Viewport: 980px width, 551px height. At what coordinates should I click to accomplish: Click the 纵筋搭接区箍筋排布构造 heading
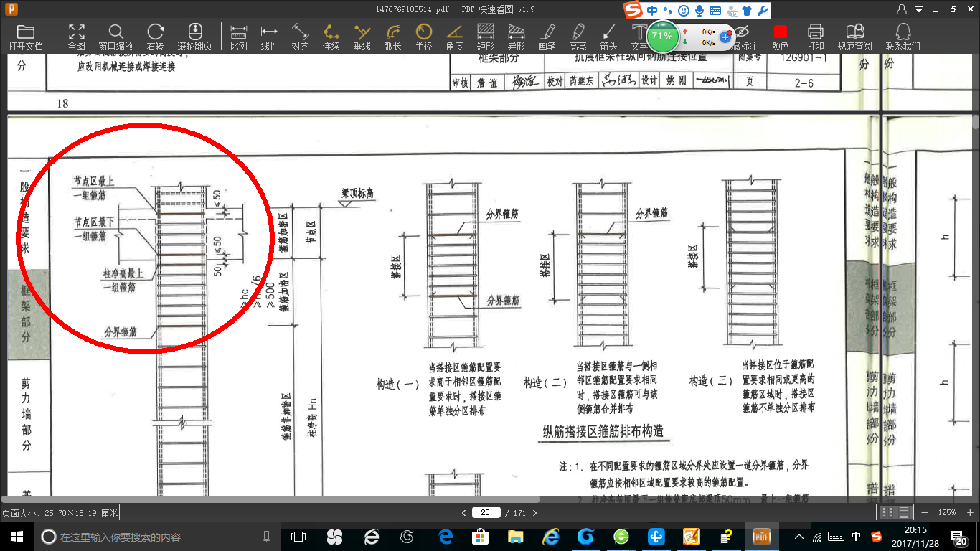[603, 431]
